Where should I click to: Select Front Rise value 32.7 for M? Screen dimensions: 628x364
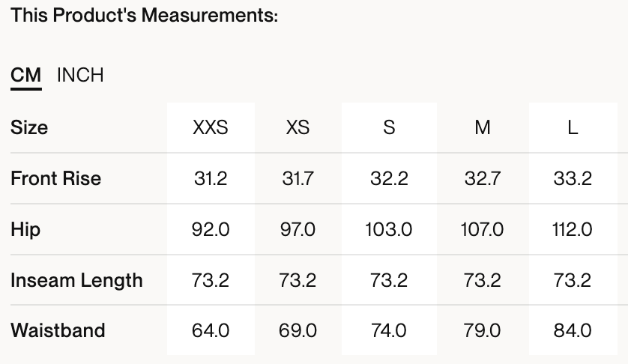pyautogui.click(x=482, y=178)
